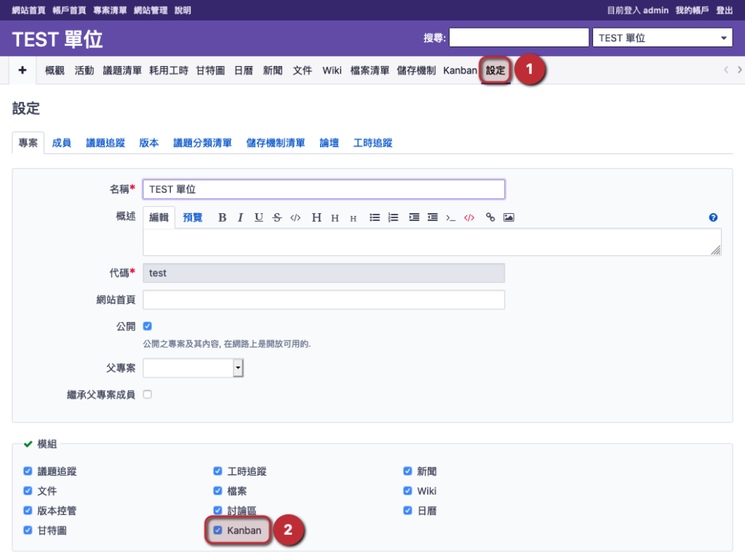Insert a numbered list
The width and height of the screenshot is (745, 560).
(393, 217)
